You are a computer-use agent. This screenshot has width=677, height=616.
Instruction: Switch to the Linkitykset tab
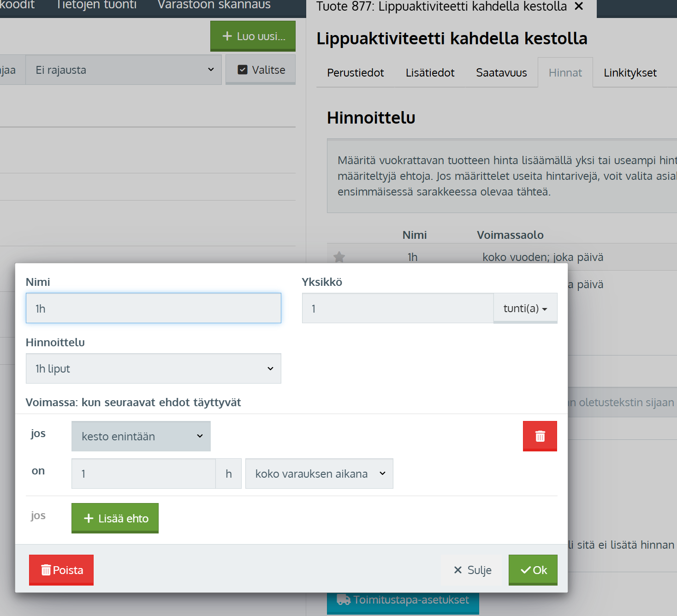click(630, 72)
